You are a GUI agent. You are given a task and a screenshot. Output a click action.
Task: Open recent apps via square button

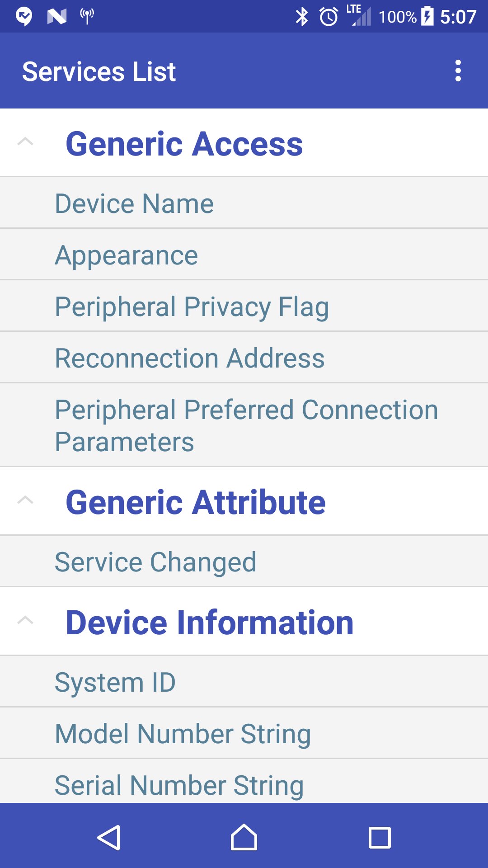click(380, 838)
